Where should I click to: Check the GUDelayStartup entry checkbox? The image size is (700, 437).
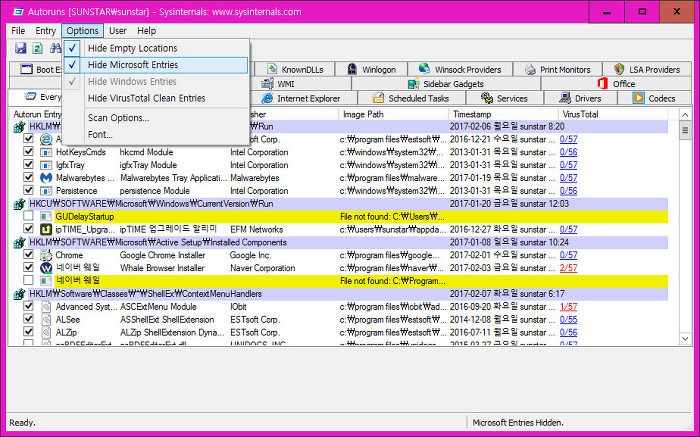point(29,216)
